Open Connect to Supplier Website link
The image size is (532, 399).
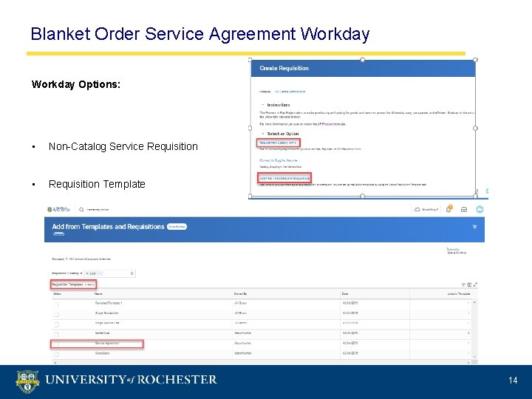[279, 160]
